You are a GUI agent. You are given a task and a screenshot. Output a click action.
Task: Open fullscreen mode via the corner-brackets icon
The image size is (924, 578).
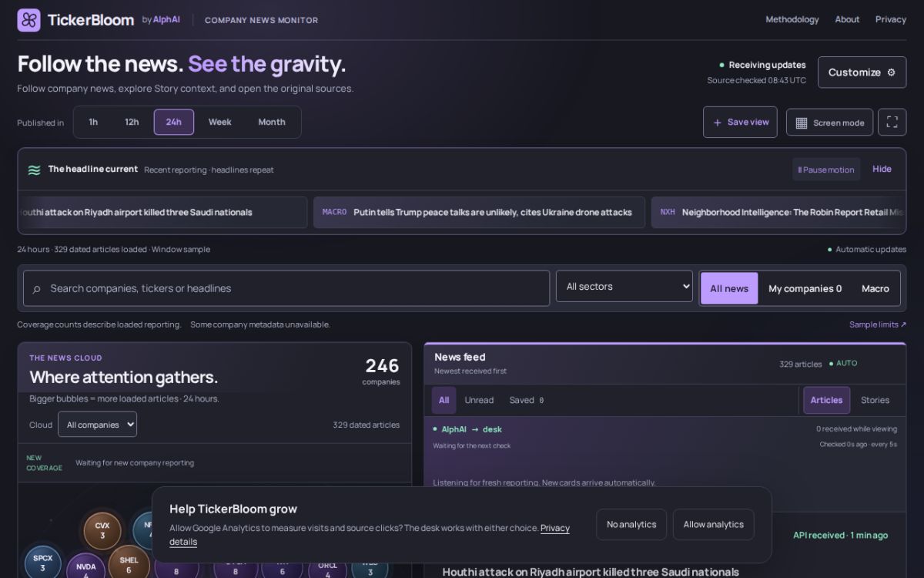pyautogui.click(x=892, y=123)
